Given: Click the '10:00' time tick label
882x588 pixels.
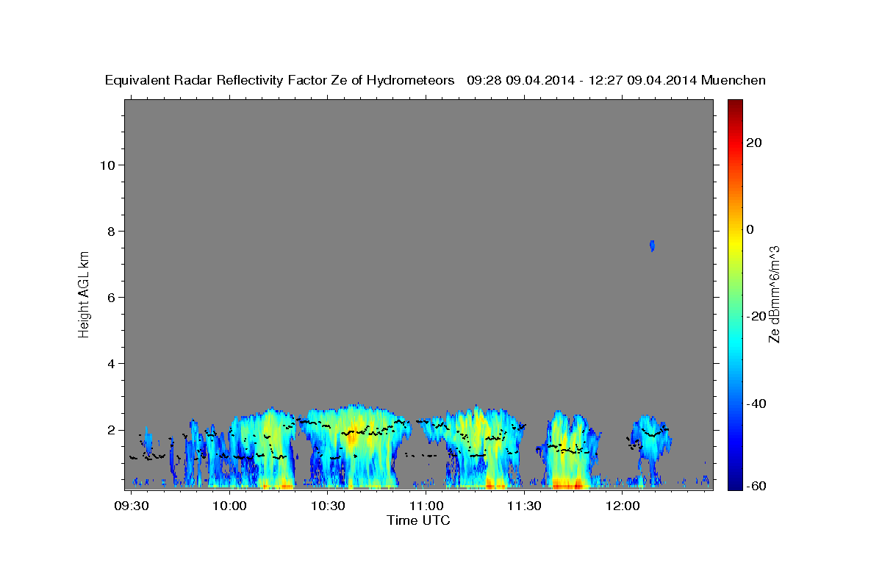Looking at the screenshot, I should (231, 506).
